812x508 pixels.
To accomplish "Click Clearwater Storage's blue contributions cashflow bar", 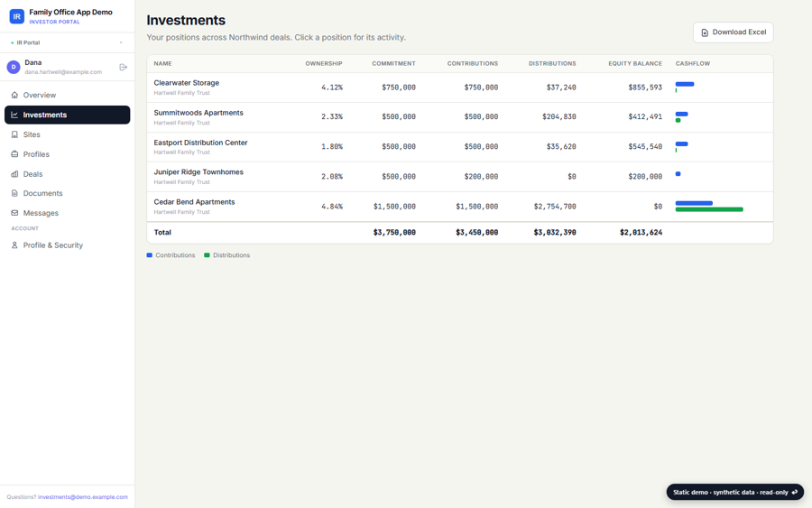I will tap(685, 84).
